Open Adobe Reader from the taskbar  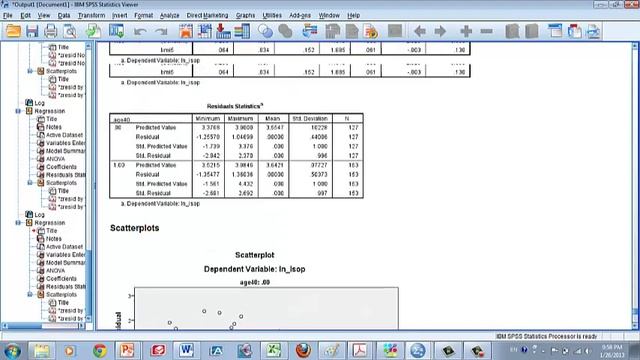point(360,351)
